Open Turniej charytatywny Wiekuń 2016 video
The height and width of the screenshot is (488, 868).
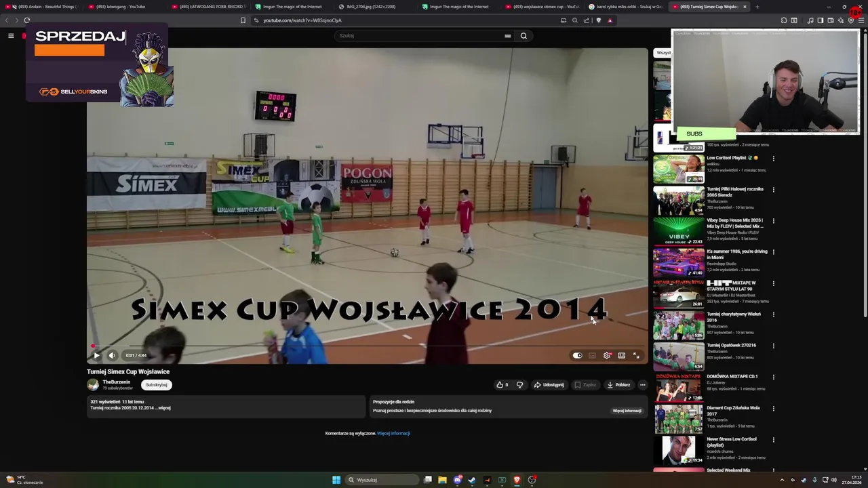(734, 317)
